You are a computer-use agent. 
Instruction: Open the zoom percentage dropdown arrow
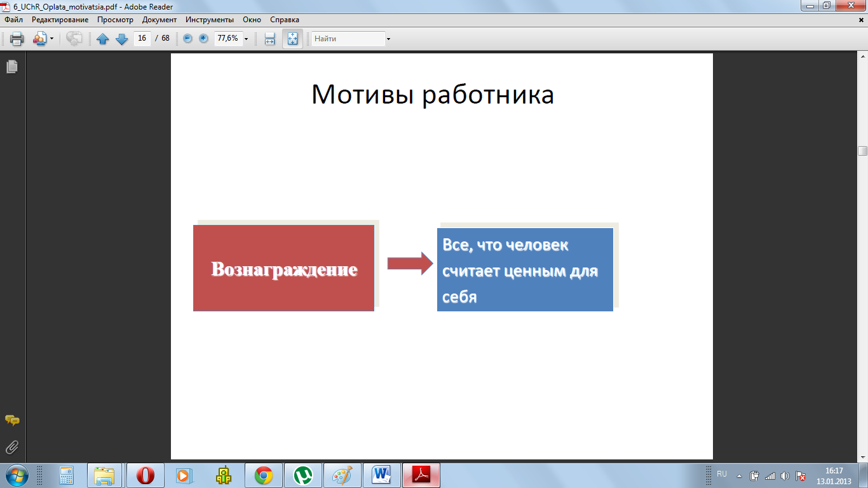coord(246,39)
